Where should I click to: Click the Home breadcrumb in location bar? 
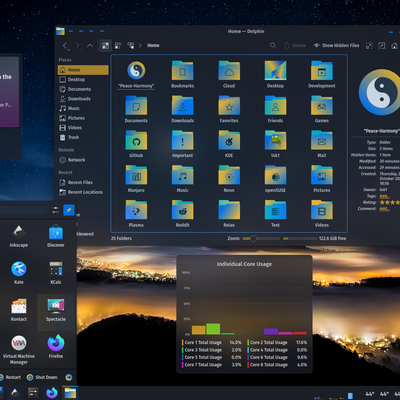(153, 45)
